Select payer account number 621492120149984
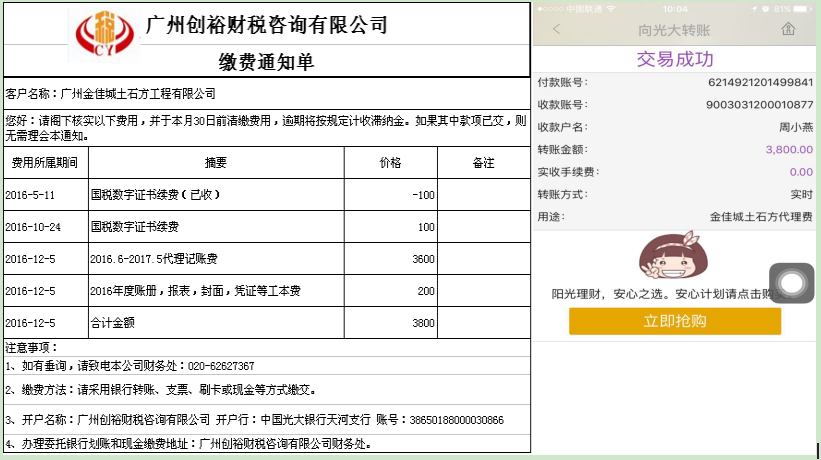 tap(760, 82)
